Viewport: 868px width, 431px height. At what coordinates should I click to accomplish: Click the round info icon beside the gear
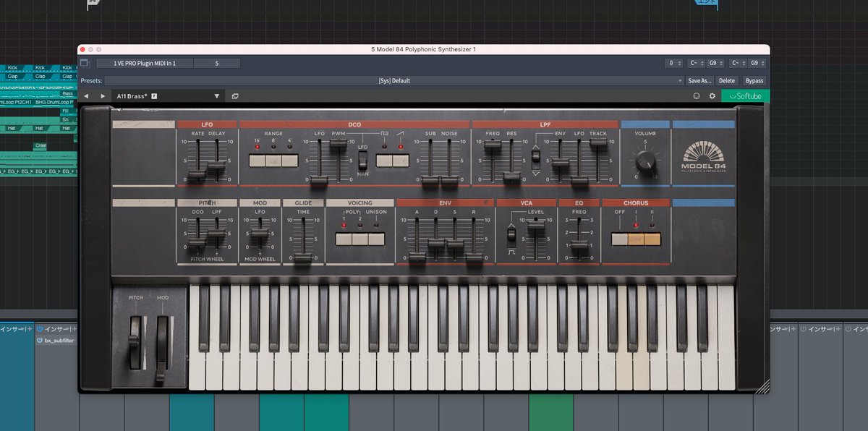(697, 95)
